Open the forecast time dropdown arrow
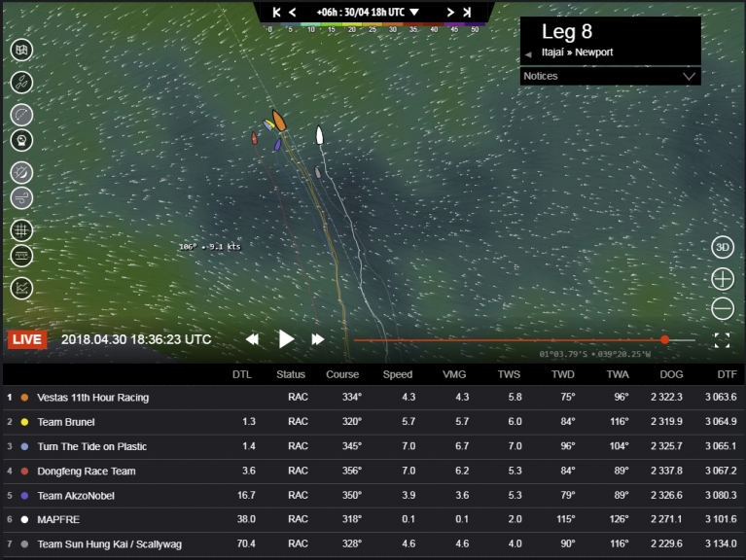746x560 pixels. click(x=414, y=13)
